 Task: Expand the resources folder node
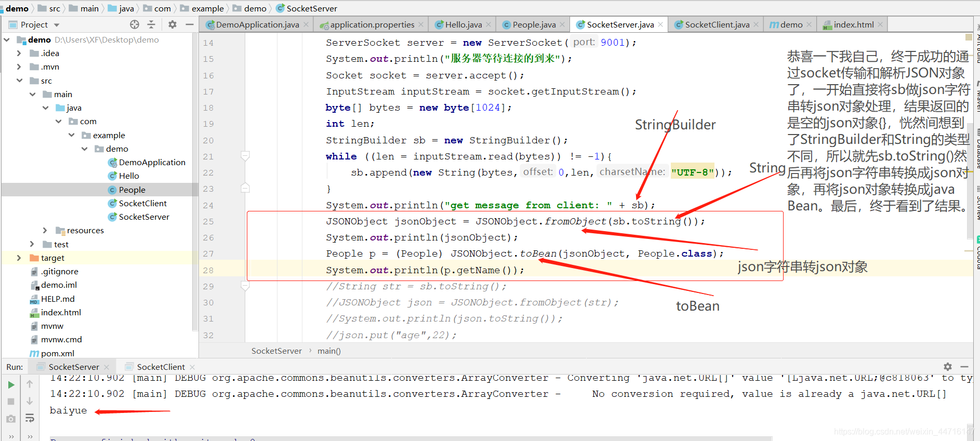45,230
